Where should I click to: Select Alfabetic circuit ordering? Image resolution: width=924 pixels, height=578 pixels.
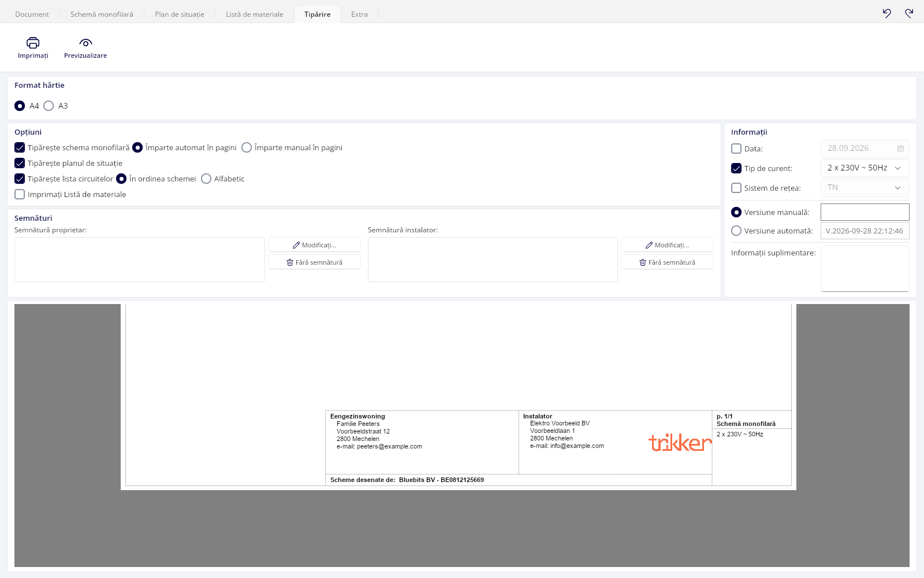click(x=206, y=179)
